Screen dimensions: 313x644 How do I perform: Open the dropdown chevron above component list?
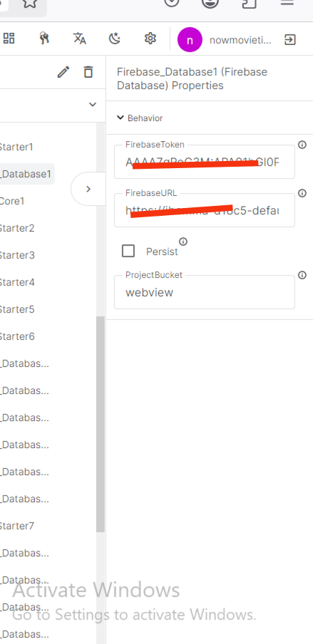coord(93,104)
